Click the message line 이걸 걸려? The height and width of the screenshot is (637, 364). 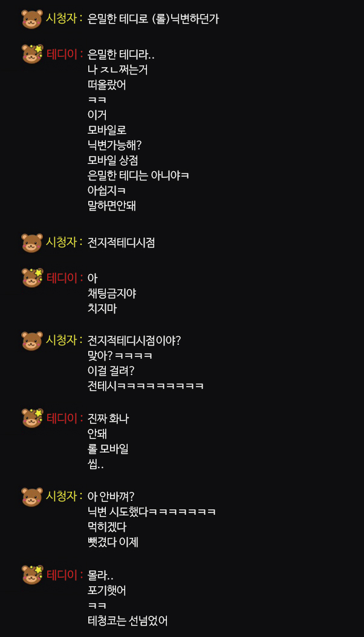(111, 370)
